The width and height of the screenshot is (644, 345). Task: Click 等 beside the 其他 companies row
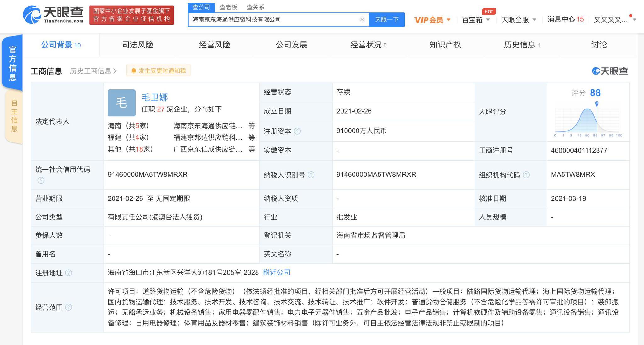(252, 149)
